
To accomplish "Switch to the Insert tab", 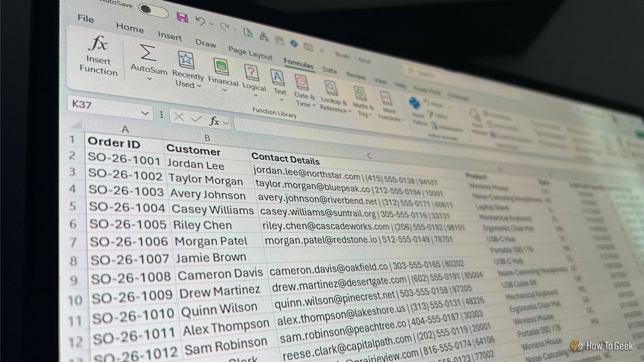I will (170, 35).
